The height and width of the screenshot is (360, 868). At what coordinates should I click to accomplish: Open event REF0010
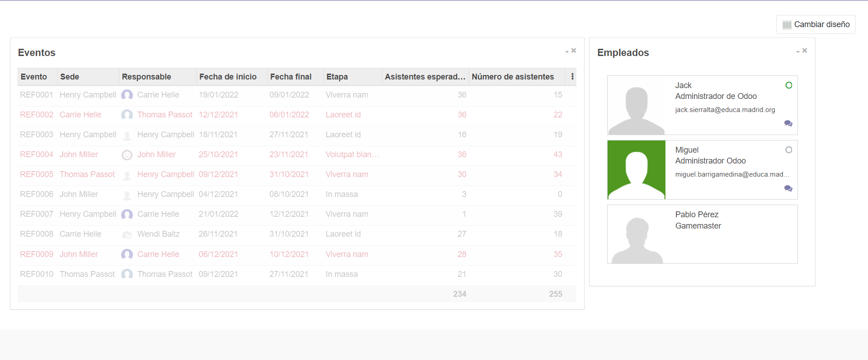click(x=37, y=274)
